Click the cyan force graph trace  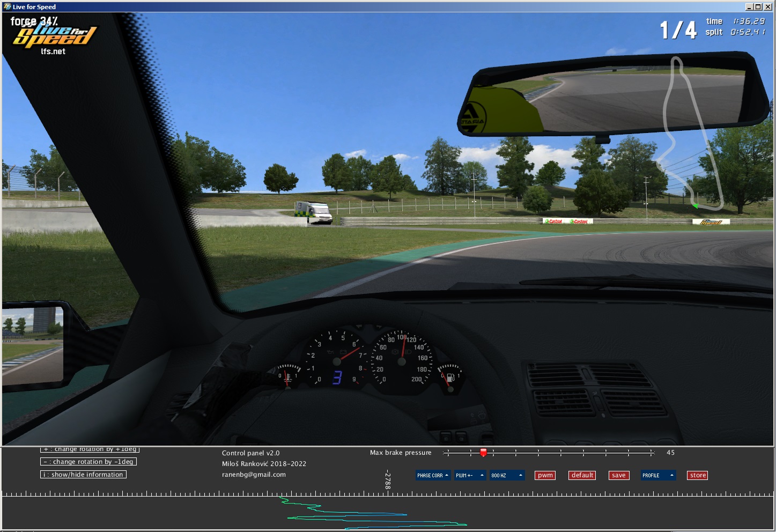[x=373, y=513]
